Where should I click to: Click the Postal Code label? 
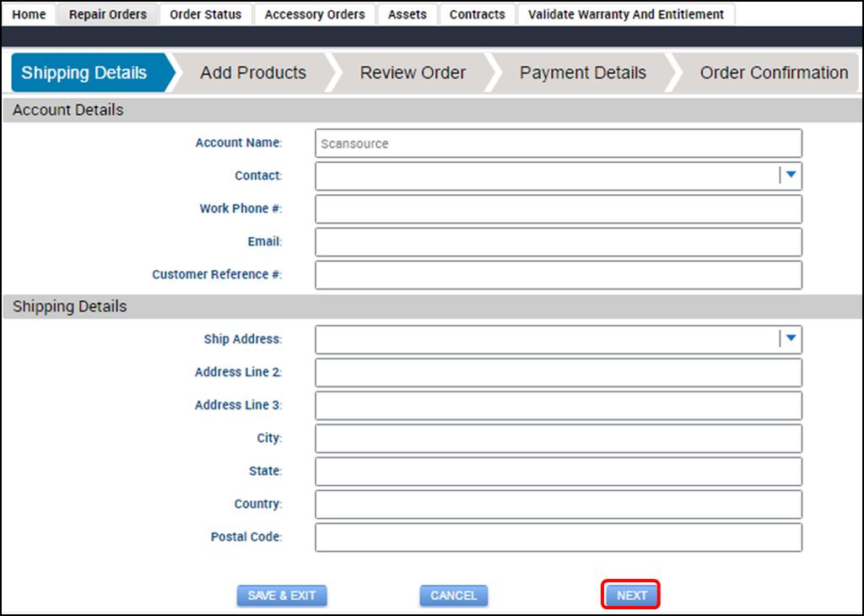coord(246,537)
